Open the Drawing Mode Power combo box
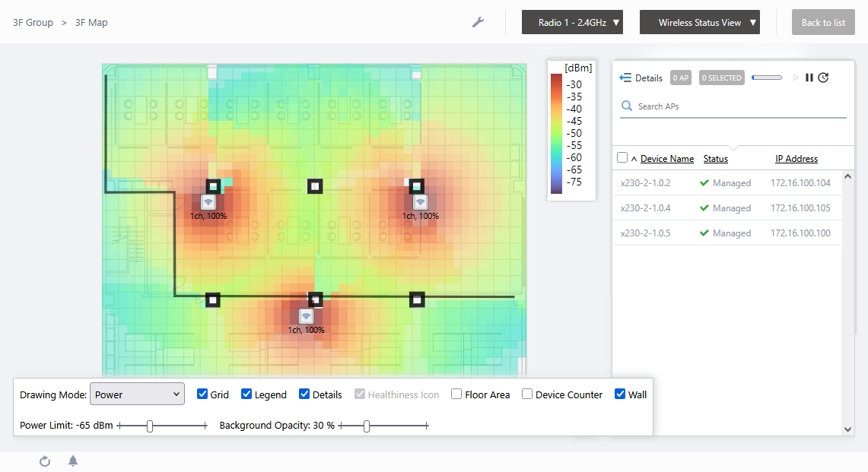868x472 pixels. click(x=137, y=394)
